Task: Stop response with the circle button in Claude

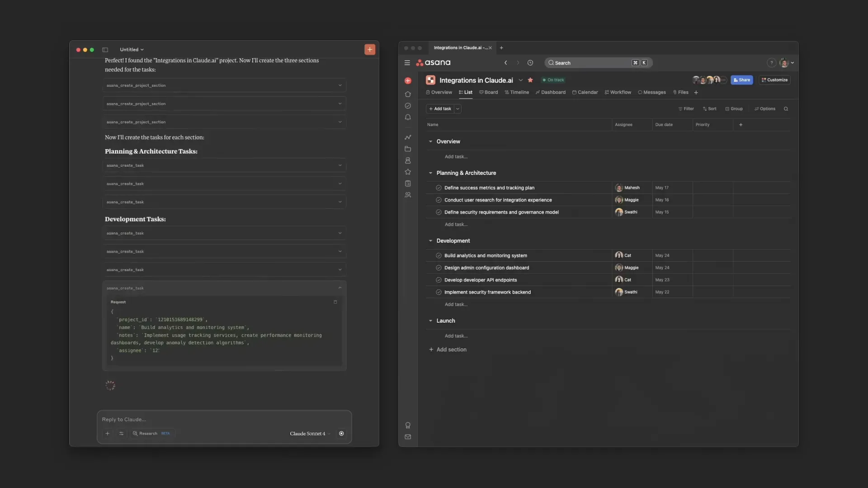Action: tap(341, 433)
